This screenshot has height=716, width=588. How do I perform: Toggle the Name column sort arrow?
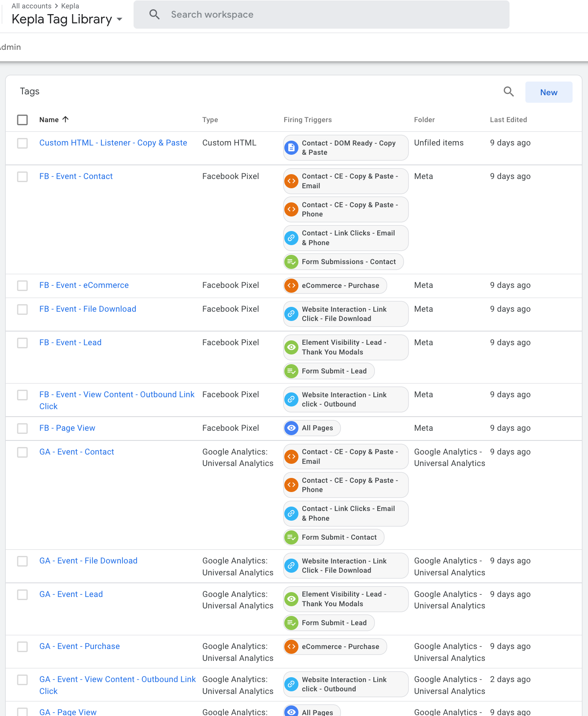coord(66,119)
